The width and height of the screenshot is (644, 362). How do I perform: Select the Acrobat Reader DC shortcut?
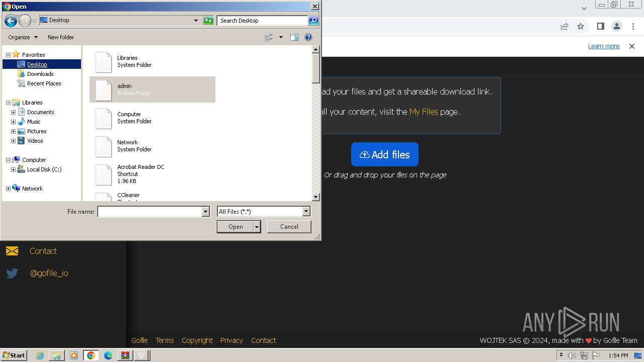[x=152, y=174]
